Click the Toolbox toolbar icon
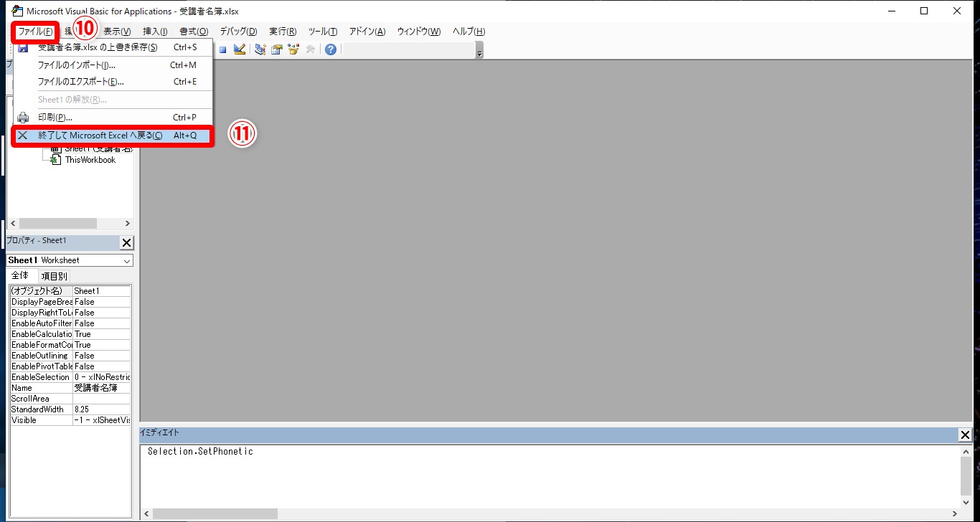980x522 pixels. pyautogui.click(x=310, y=49)
